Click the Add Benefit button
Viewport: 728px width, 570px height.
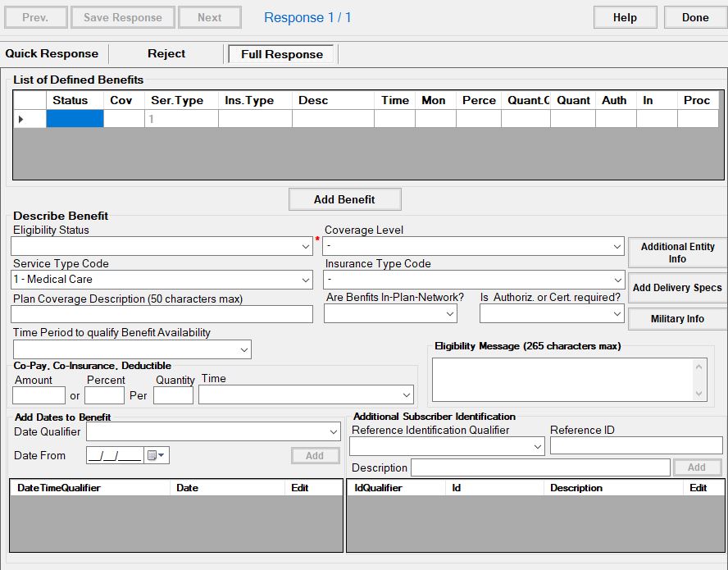[344, 199]
